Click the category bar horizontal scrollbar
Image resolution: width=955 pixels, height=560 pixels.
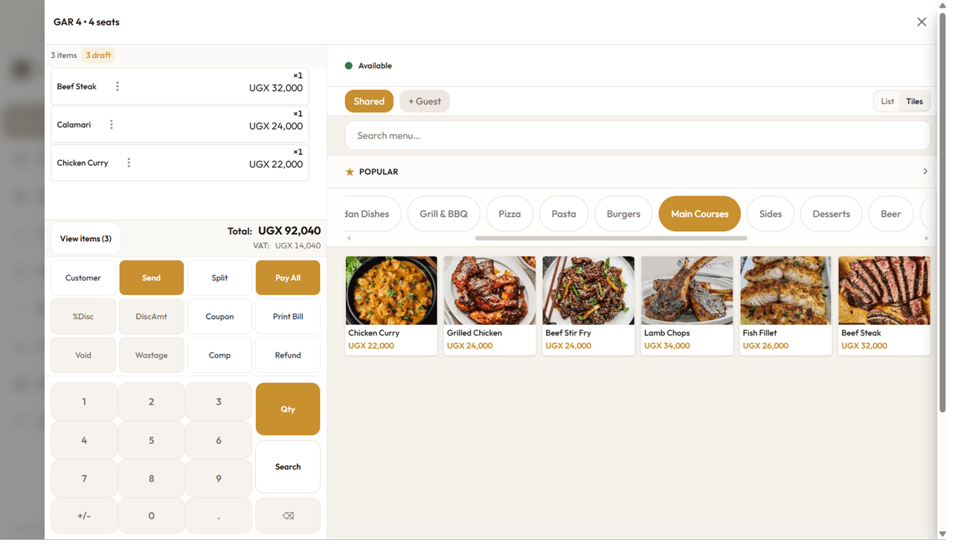[611, 238]
